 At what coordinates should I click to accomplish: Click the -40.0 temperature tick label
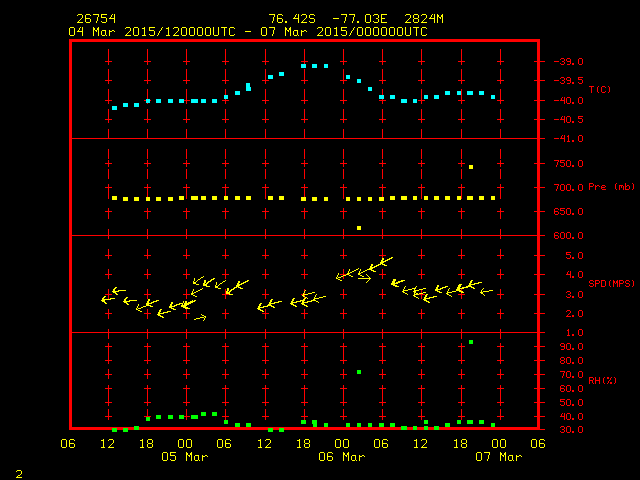pyautogui.click(x=568, y=100)
